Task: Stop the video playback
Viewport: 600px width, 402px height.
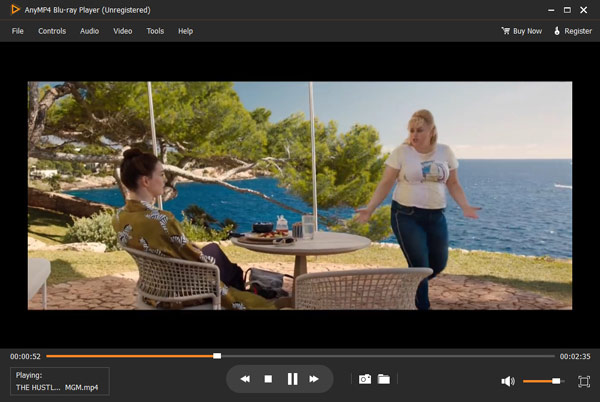Action: coord(268,379)
